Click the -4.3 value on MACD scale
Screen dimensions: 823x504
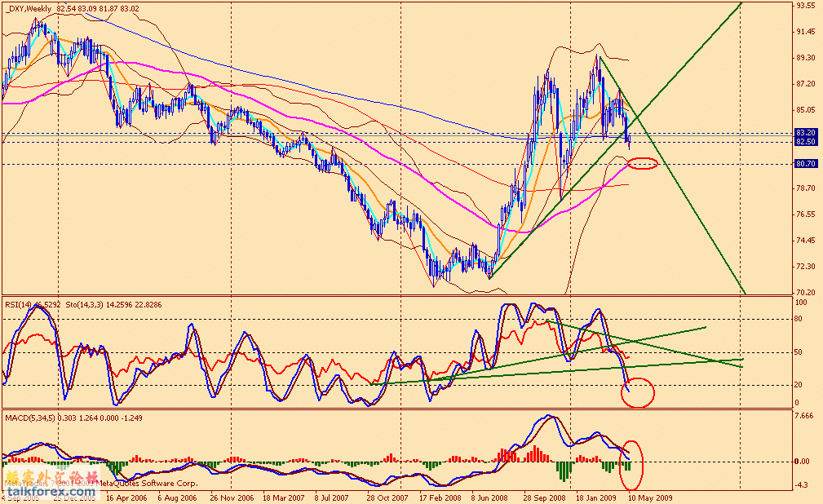pos(802,485)
